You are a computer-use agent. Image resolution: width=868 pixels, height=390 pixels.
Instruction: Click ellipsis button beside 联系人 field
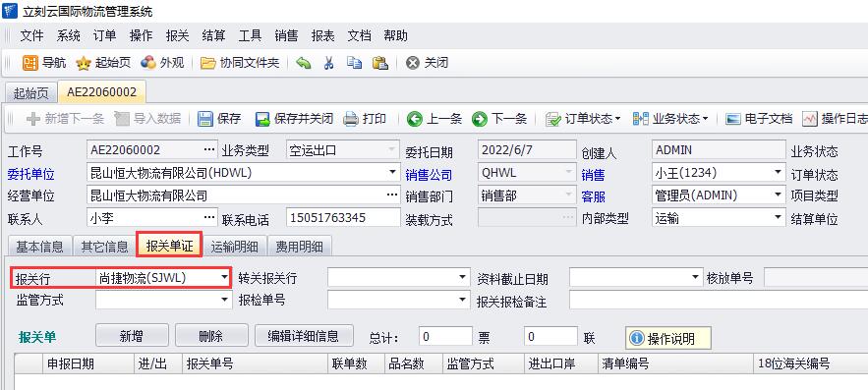[209, 217]
